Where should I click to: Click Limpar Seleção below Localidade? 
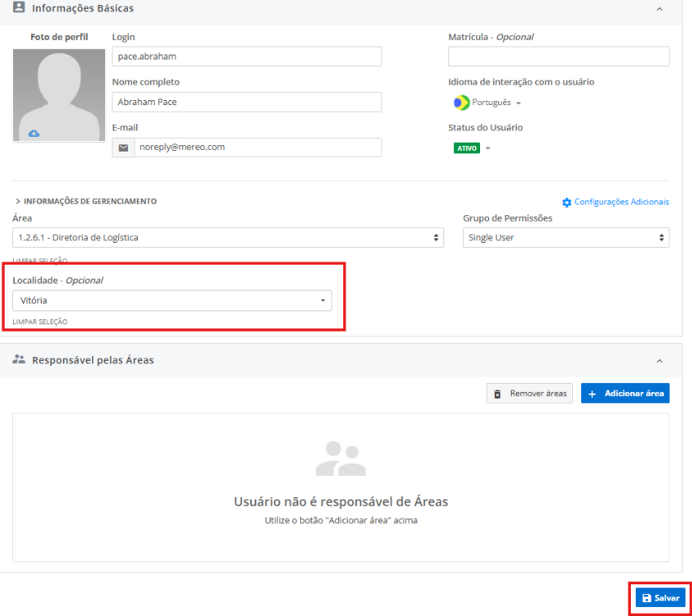tap(40, 322)
